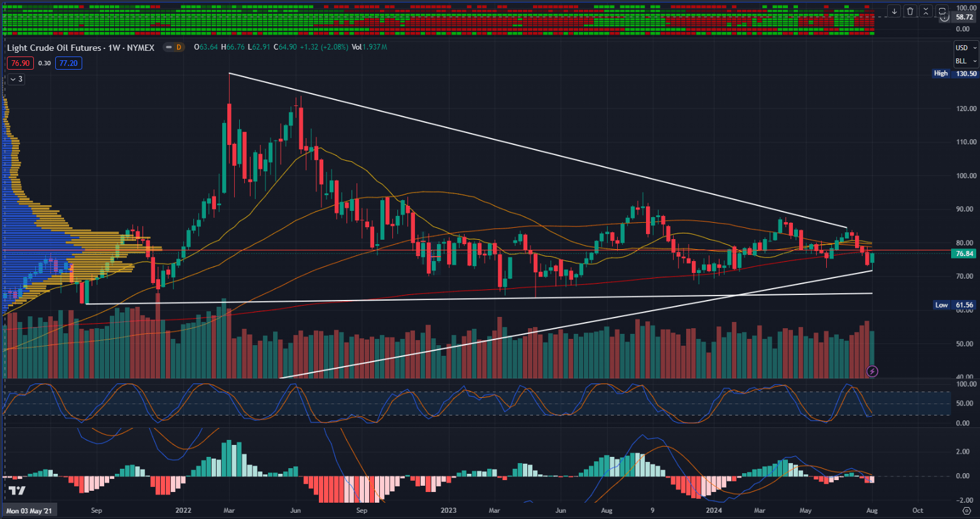Click the May label on time axis

(x=805, y=510)
